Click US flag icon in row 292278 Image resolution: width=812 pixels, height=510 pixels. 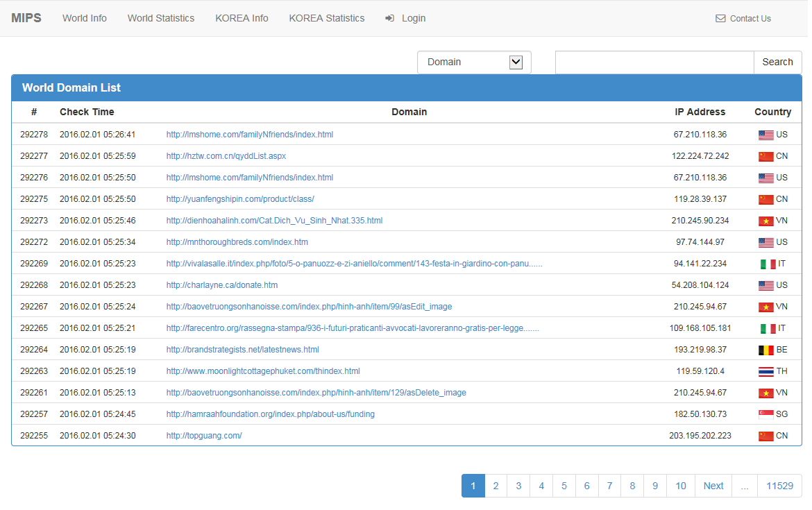click(766, 135)
